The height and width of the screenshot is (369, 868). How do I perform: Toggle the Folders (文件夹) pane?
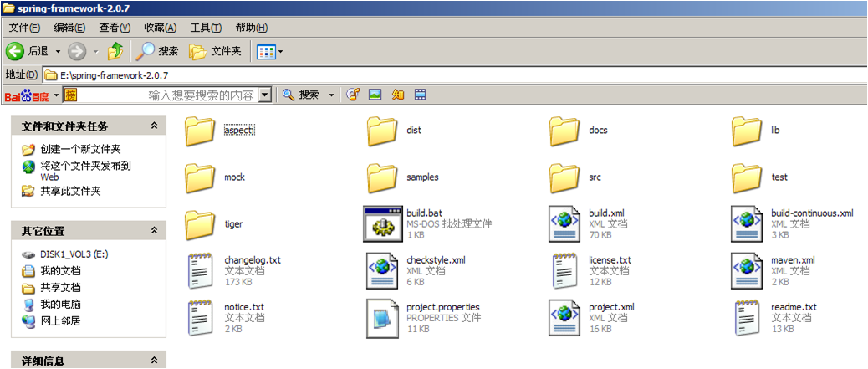coord(216,51)
